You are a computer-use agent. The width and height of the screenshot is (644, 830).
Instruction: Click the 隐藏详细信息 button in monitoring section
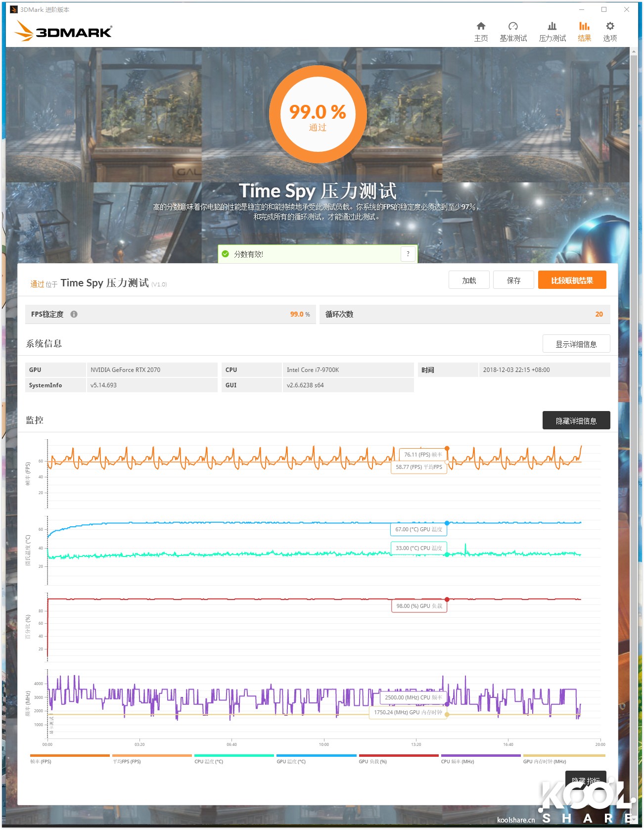click(576, 420)
